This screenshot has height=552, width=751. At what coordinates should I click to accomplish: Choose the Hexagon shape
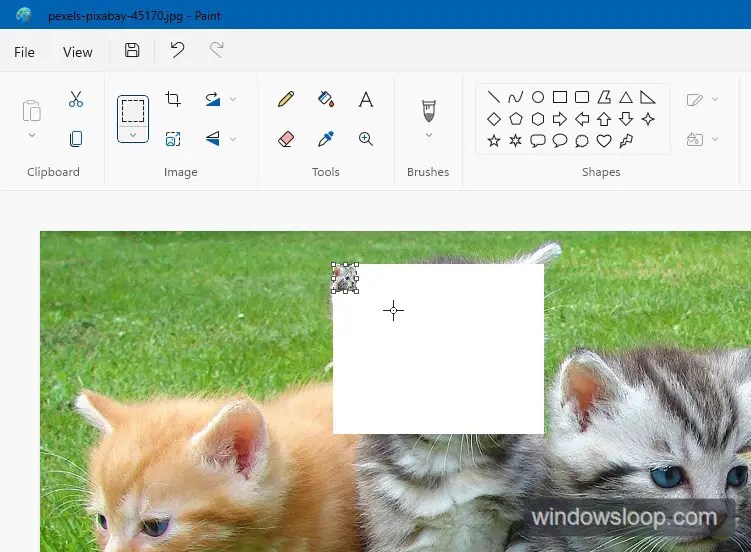pyautogui.click(x=538, y=119)
